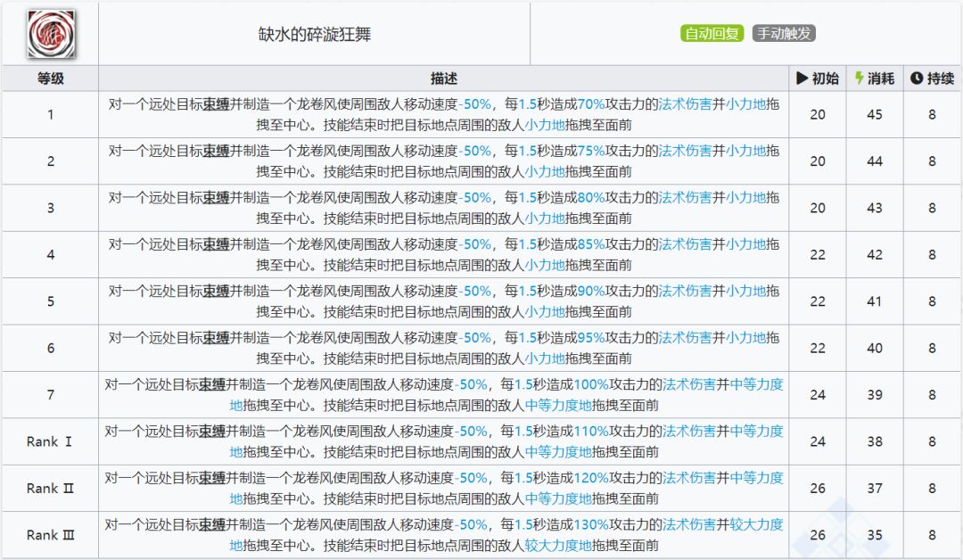Click the 等级 column header

(50, 78)
